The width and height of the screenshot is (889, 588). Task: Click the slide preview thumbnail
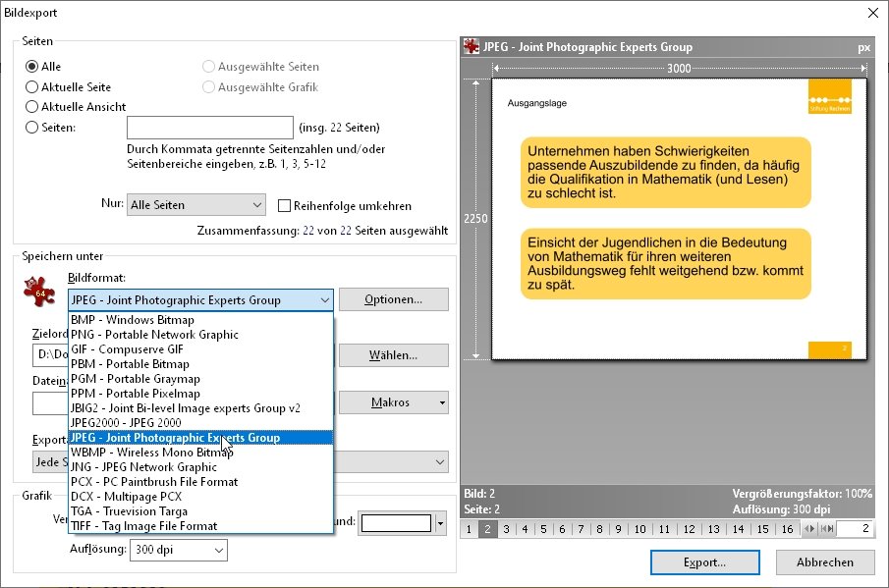679,219
